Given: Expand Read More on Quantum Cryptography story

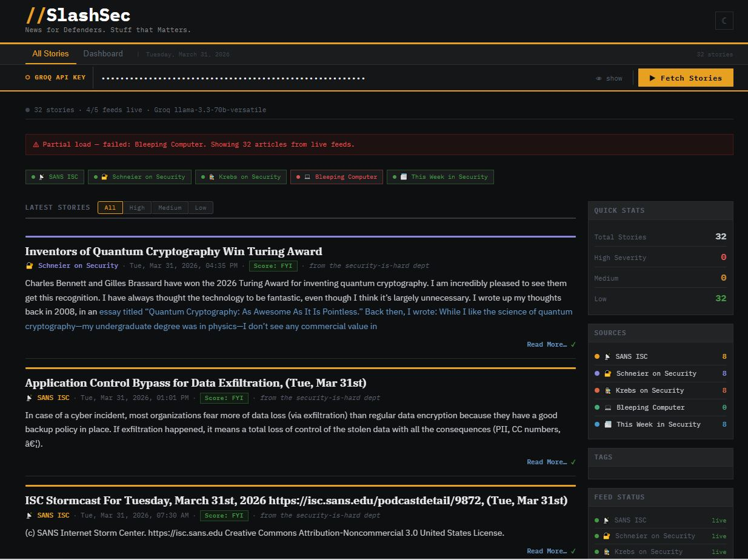Looking at the screenshot, I should (x=547, y=344).
